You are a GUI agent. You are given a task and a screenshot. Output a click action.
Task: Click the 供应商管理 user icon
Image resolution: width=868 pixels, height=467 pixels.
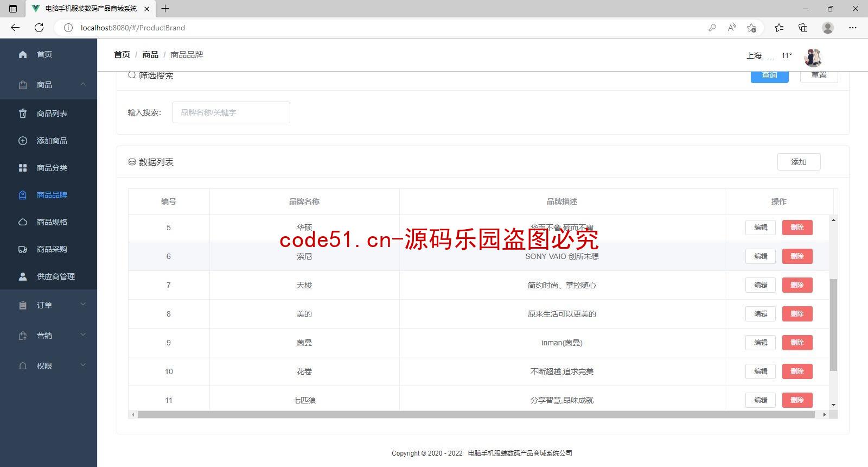[x=23, y=276]
